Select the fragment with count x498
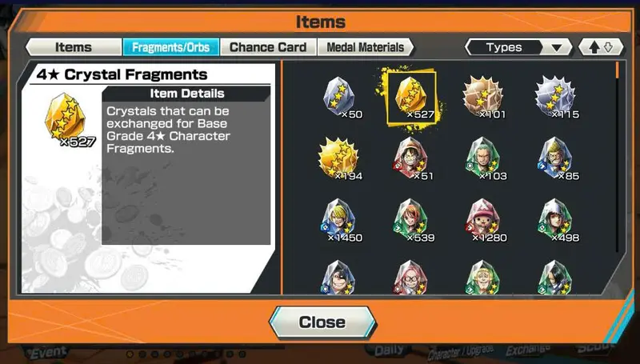 tap(556, 219)
